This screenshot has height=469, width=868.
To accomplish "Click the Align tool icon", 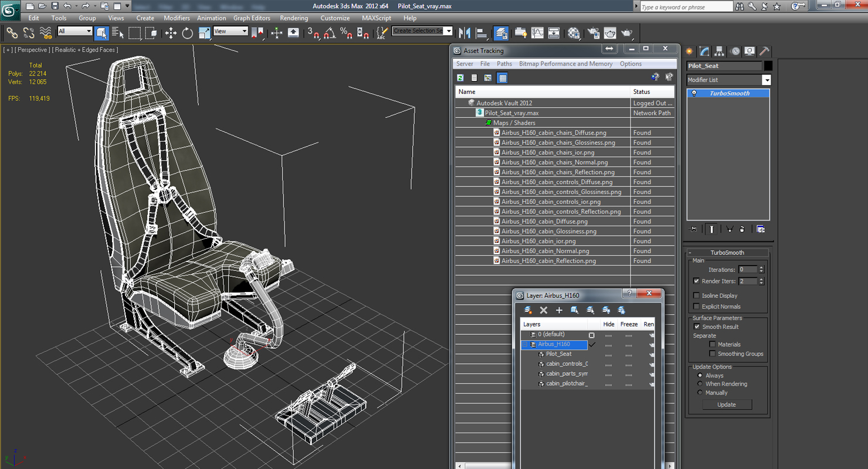I will [x=482, y=33].
